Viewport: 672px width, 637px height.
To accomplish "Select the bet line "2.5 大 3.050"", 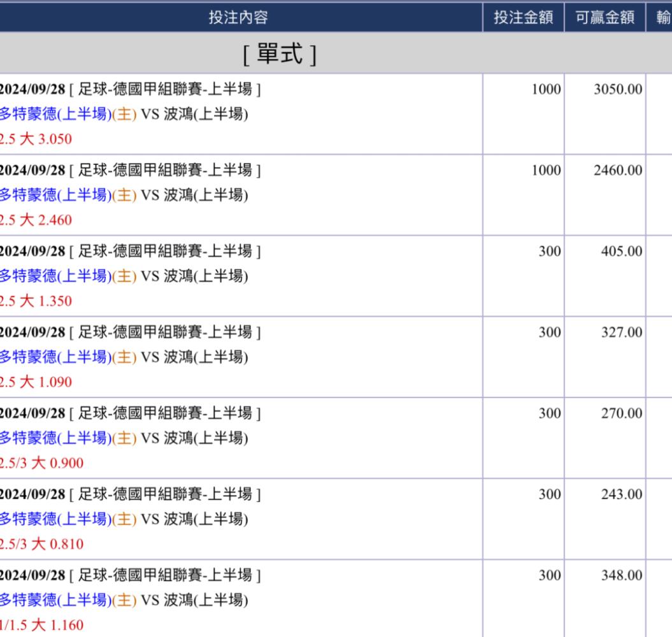I will pos(36,139).
